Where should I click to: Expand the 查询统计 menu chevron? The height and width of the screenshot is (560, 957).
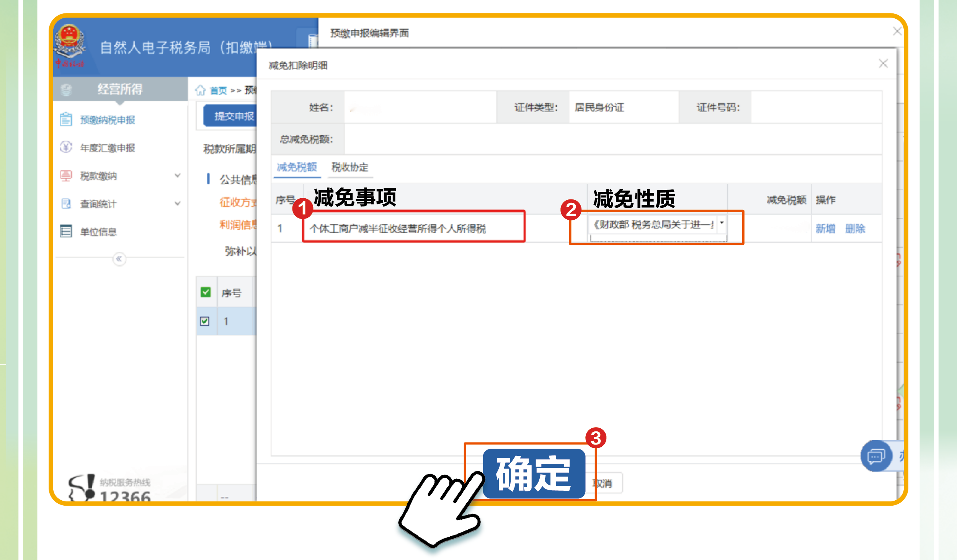pyautogui.click(x=178, y=203)
